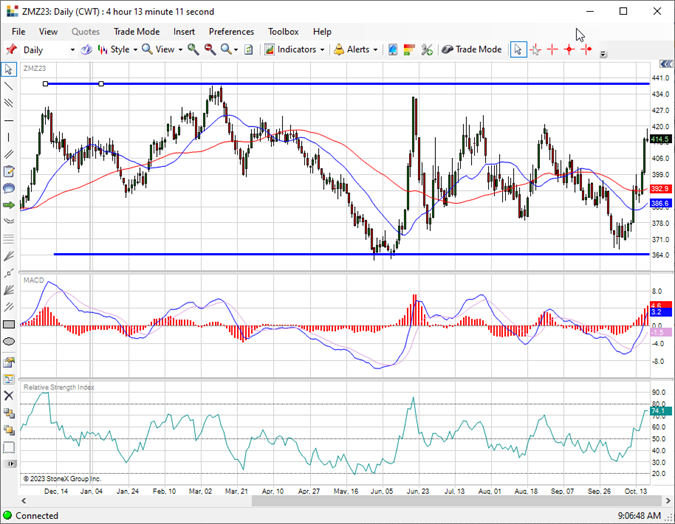Viewport: 675px width, 524px height.
Task: Click the red 392.9 moving average label
Action: click(x=660, y=189)
